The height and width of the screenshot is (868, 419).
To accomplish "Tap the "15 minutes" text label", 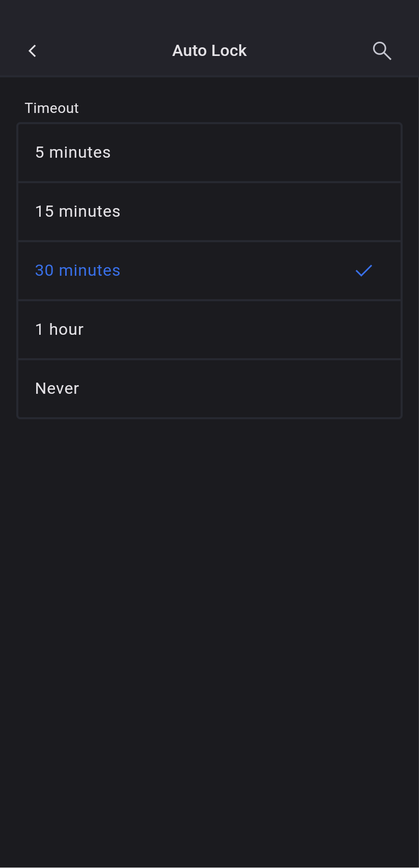I will pos(77,212).
